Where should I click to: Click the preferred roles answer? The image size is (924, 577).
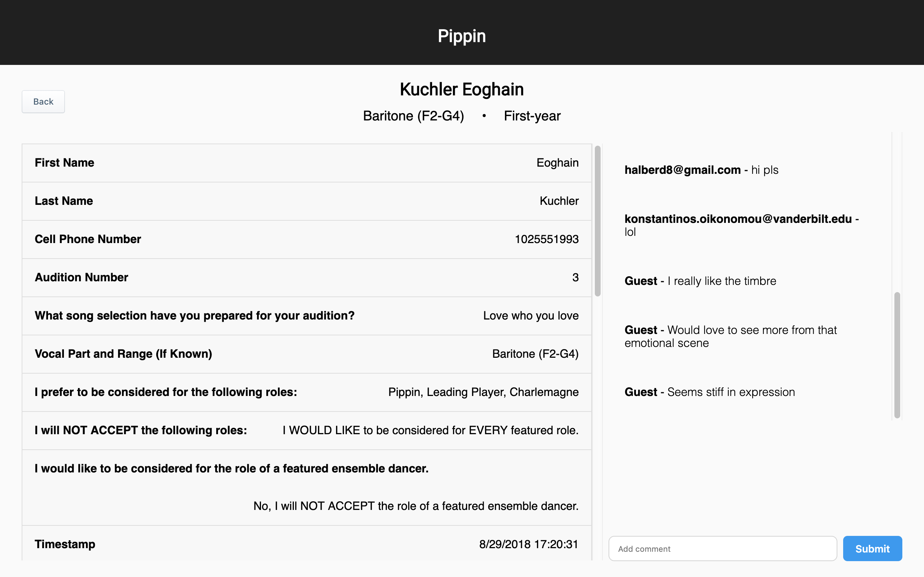483,392
